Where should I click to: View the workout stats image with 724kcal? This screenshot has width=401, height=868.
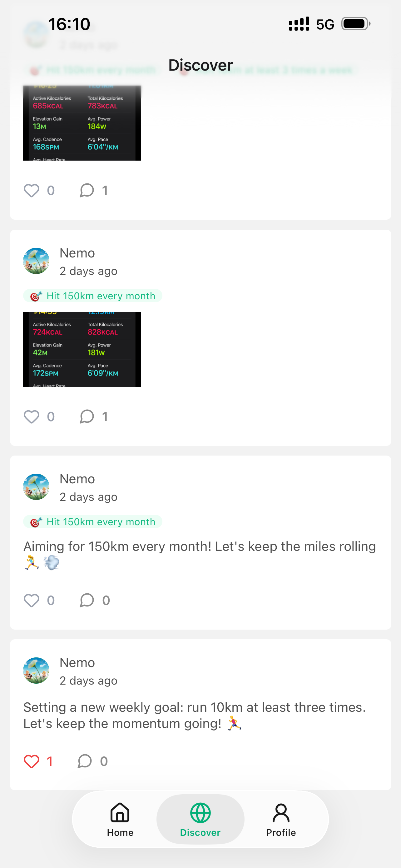[x=82, y=349]
